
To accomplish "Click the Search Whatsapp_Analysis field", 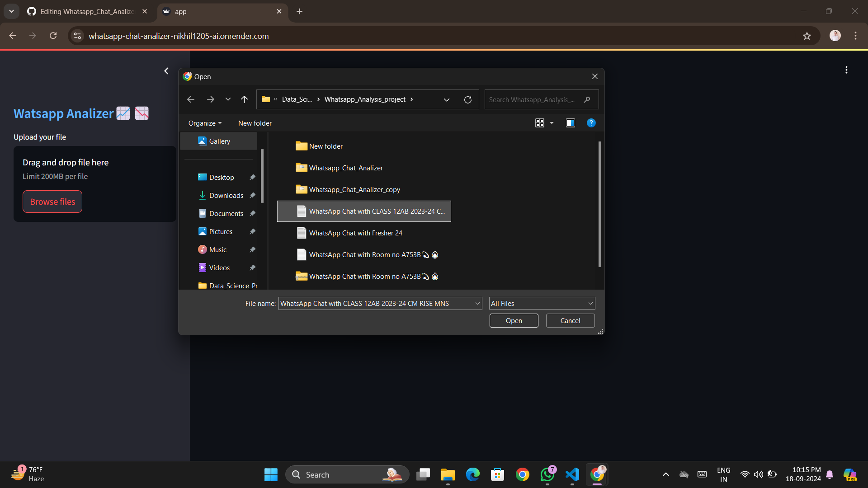I will 533,100.
